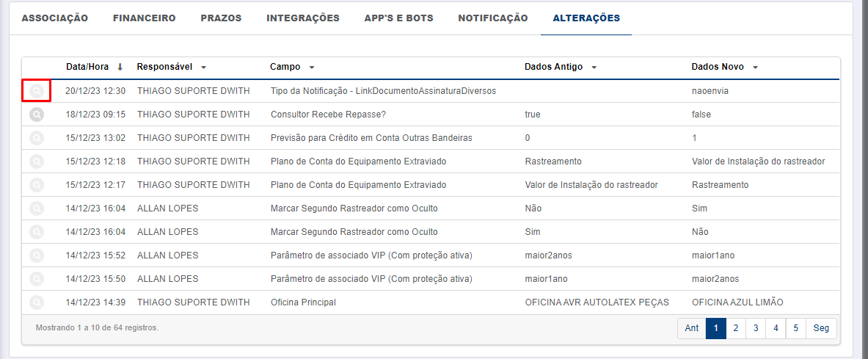This screenshot has height=359, width=868.
Task: Go to page 3 of records
Action: pyautogui.click(x=756, y=328)
